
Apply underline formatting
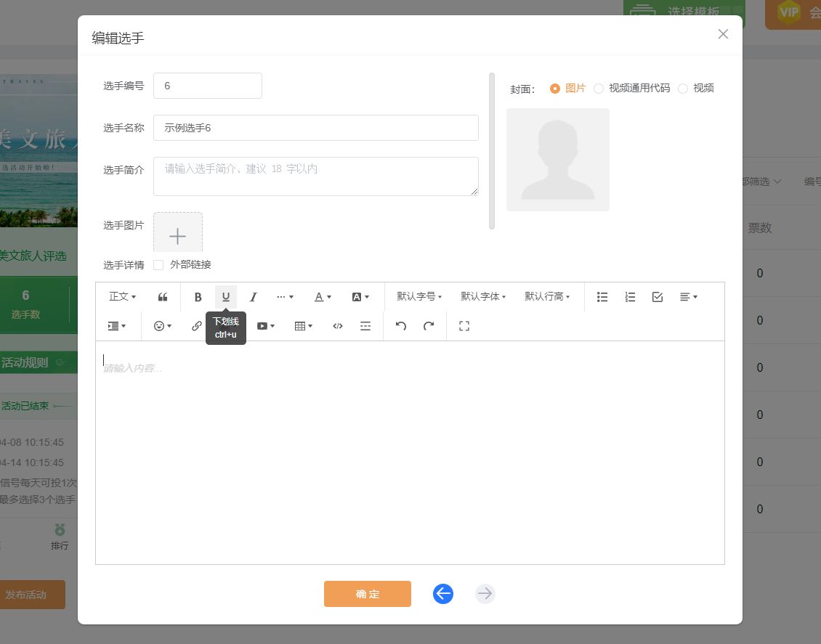coord(226,297)
